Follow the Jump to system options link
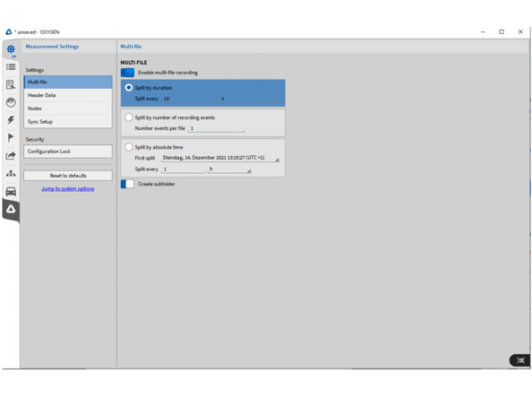The height and width of the screenshot is (399, 532). pos(68,189)
